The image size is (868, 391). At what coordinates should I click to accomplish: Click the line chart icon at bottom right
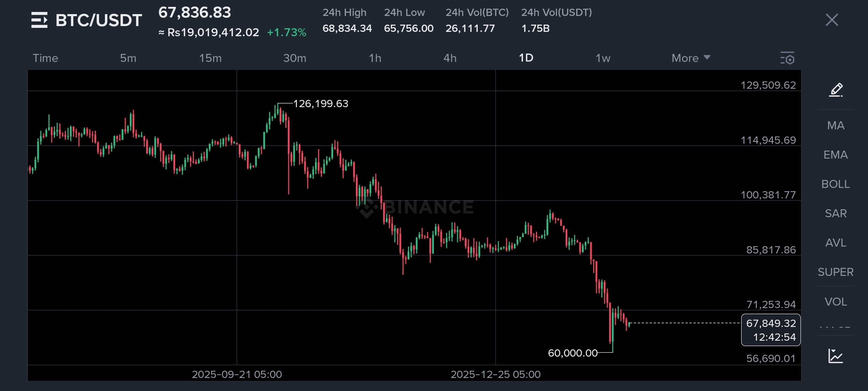tap(835, 356)
